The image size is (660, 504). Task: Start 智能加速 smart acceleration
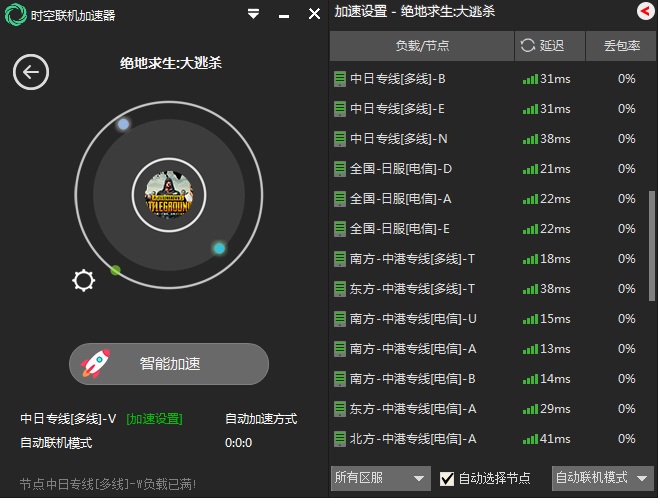[x=169, y=364]
